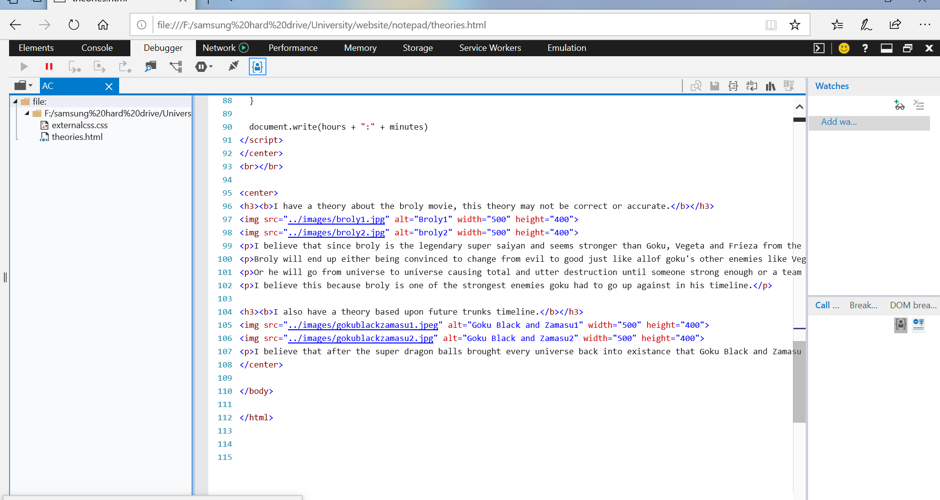
Task: Select the Debugger tab
Action: pyautogui.click(x=163, y=48)
